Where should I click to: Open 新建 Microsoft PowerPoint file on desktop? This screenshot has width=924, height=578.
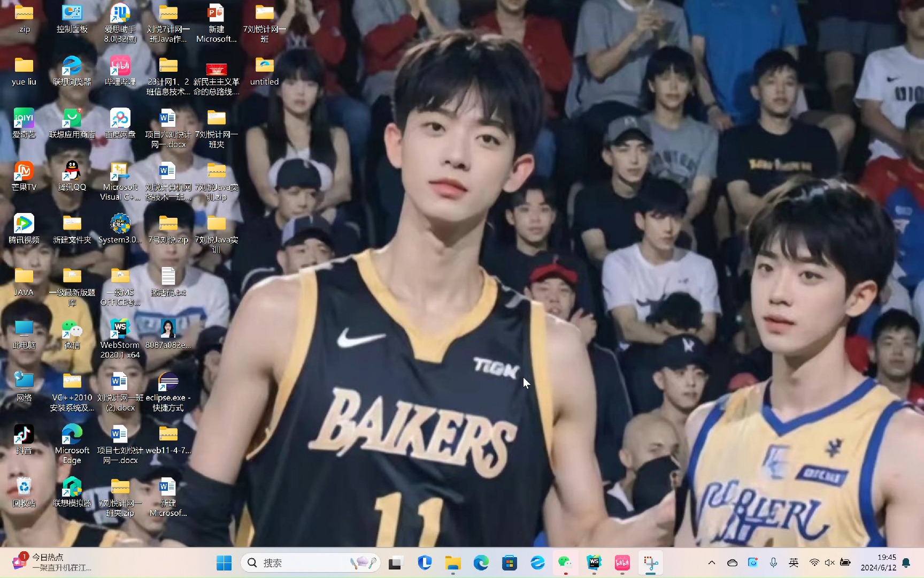(x=216, y=24)
